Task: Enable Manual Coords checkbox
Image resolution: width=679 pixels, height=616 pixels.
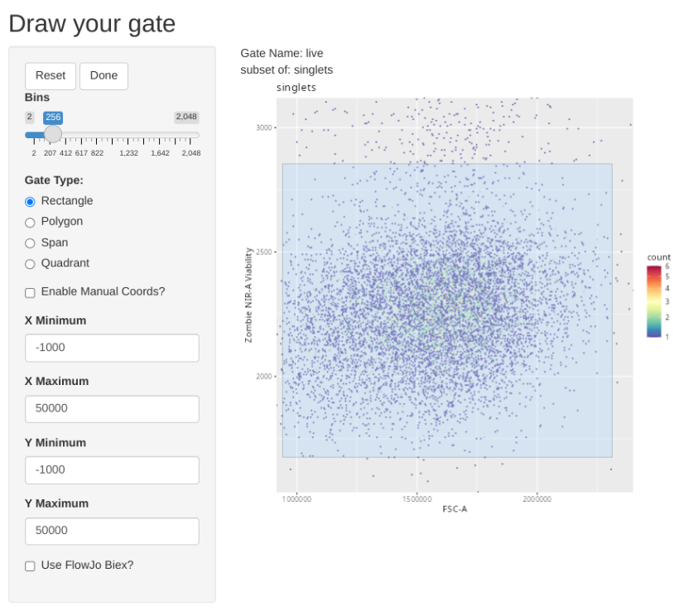Action: tap(31, 292)
